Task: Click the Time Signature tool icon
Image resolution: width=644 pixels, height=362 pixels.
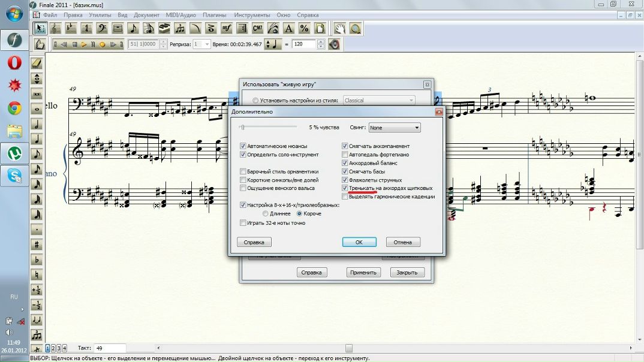Action: pos(86,28)
